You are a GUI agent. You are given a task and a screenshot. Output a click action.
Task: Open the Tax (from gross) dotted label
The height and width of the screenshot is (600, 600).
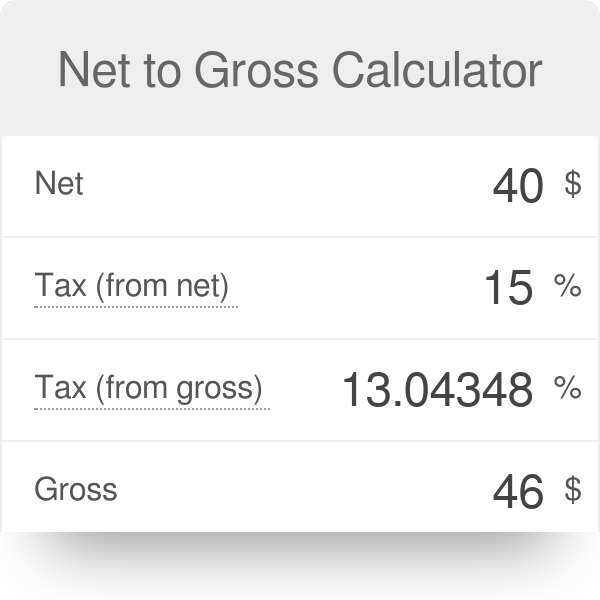tap(149, 387)
